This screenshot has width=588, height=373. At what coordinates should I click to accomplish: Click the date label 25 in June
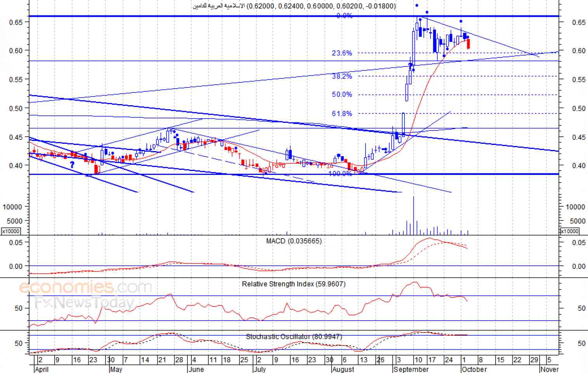(x=244, y=360)
